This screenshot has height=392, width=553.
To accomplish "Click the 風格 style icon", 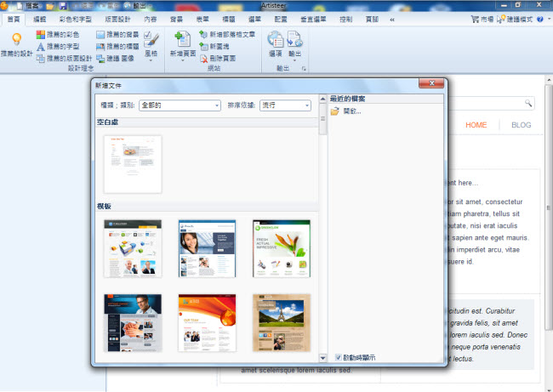I will [151, 38].
